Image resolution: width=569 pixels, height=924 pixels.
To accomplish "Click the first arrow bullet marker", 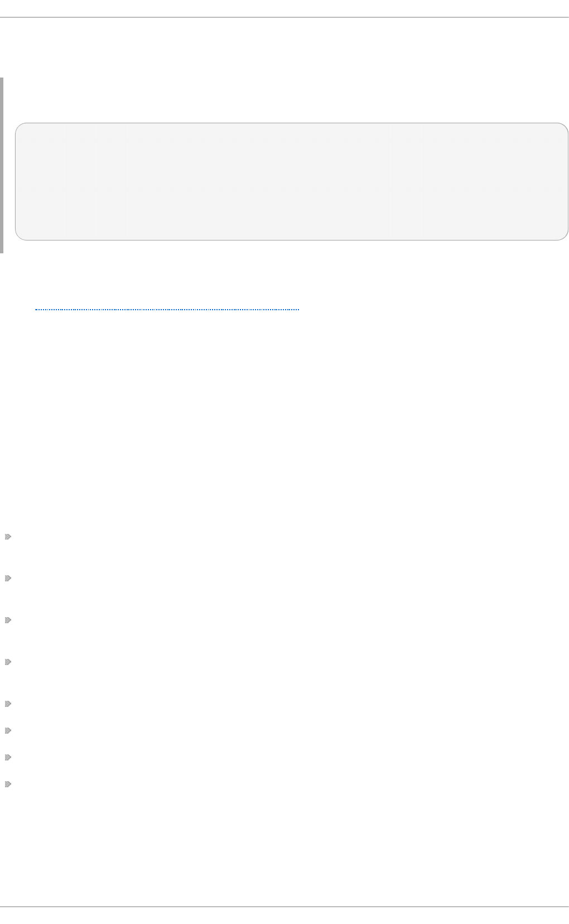I will pos(8,537).
